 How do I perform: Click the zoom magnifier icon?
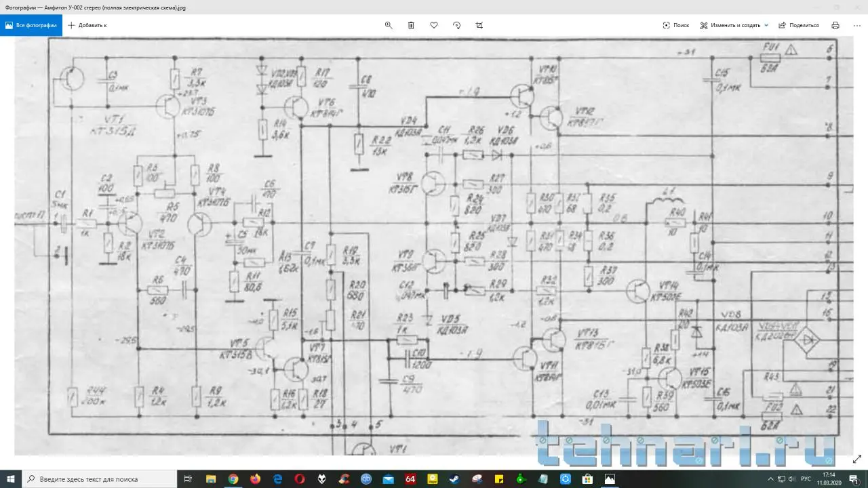coord(389,25)
